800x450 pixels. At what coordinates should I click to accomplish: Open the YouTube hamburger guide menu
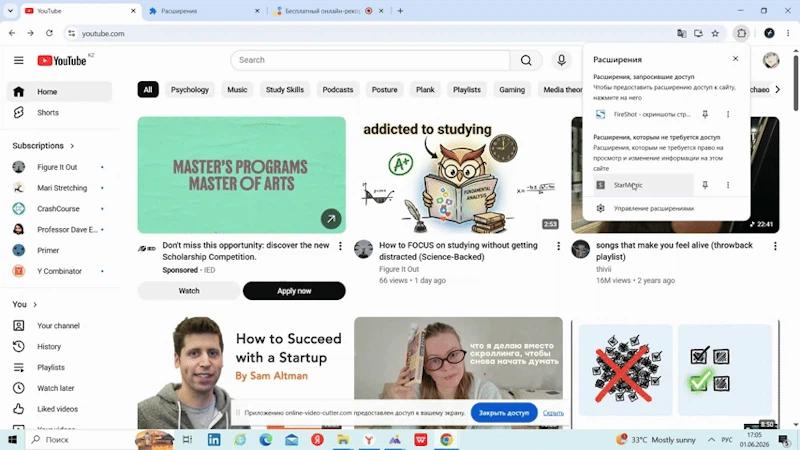[19, 60]
